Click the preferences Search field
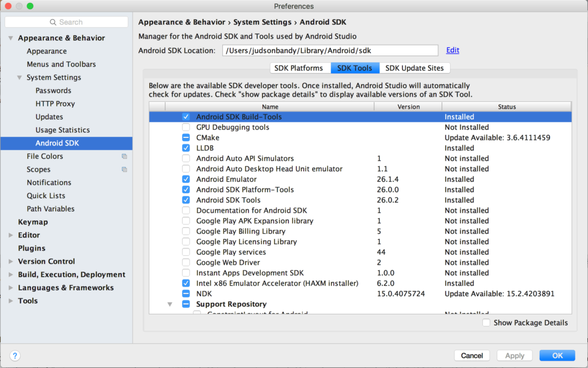This screenshot has width=588, height=368. (67, 22)
